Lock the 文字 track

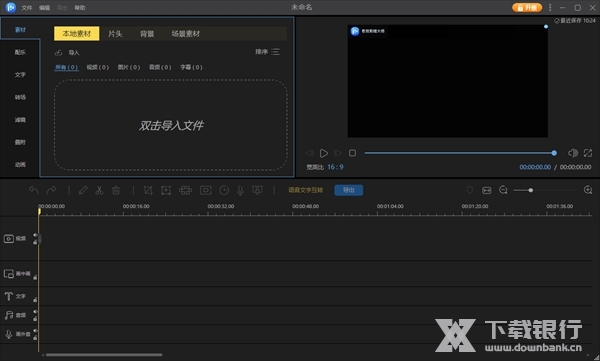click(35, 300)
